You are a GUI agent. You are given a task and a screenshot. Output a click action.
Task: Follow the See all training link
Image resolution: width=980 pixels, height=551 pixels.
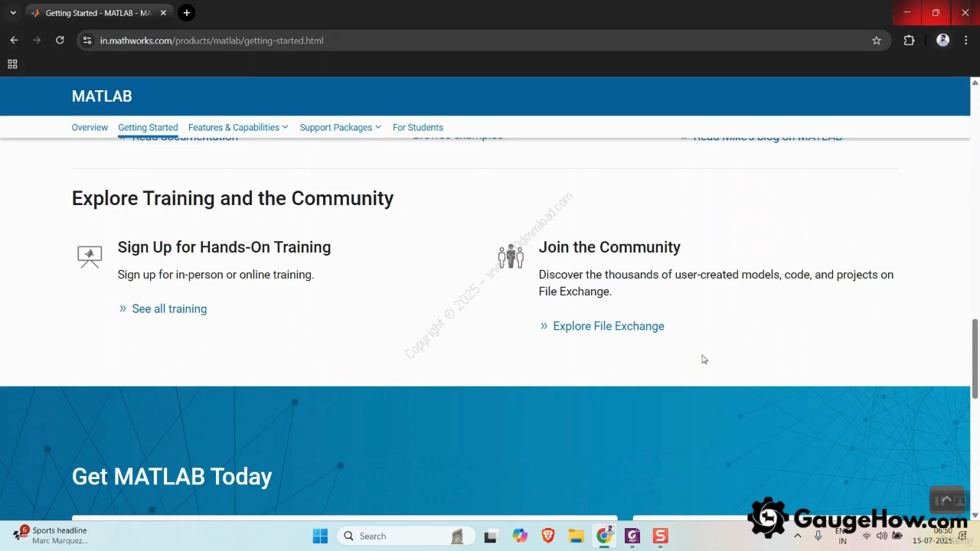click(169, 309)
